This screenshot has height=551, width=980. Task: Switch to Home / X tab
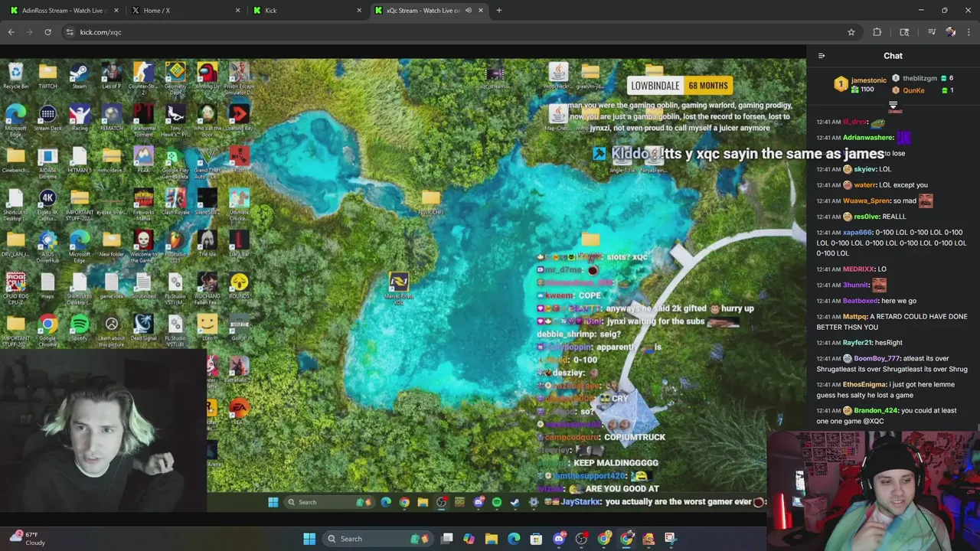[x=185, y=10]
